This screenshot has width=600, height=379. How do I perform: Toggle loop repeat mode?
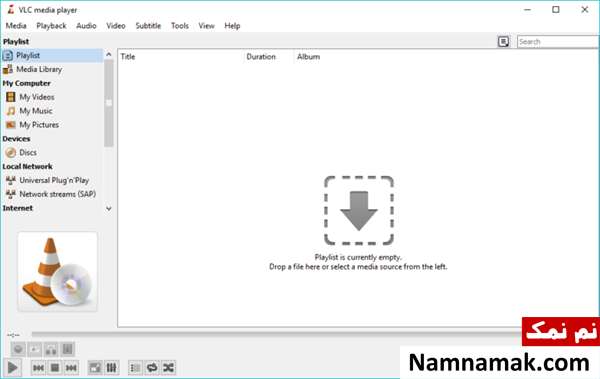pyautogui.click(x=152, y=368)
